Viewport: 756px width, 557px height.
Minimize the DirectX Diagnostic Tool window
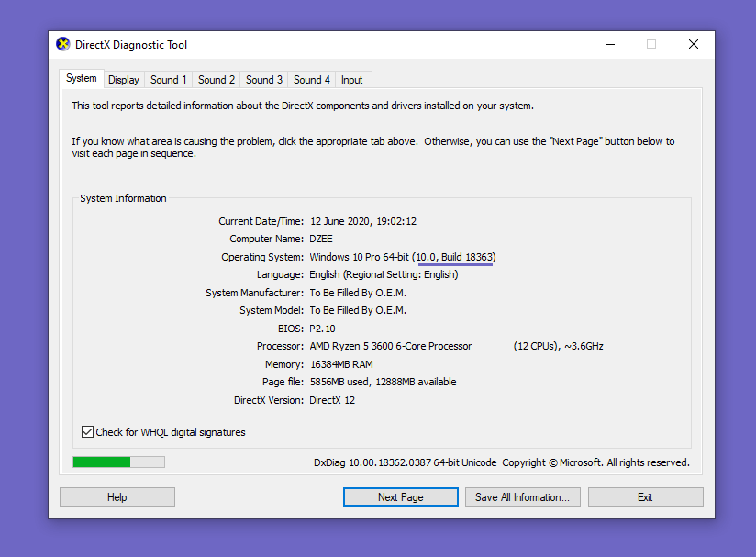(x=610, y=44)
